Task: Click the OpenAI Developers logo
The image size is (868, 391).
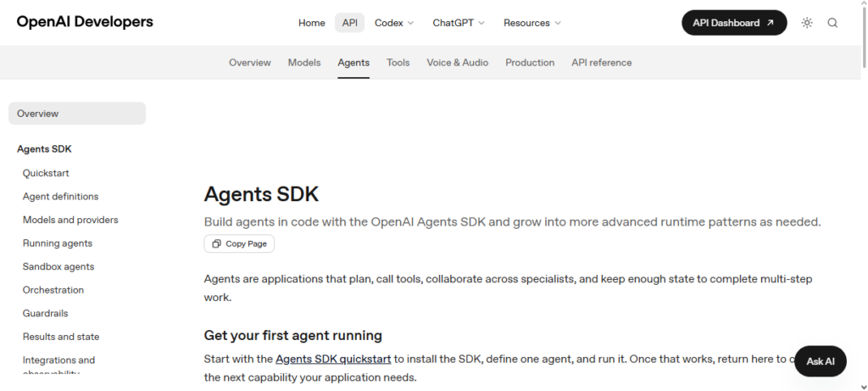Action: point(85,22)
